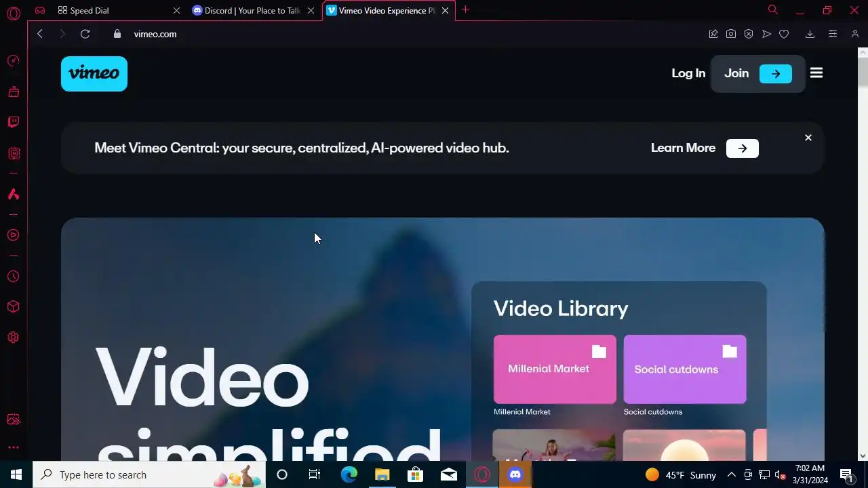Open the Millenial Market folder card

coord(555,369)
